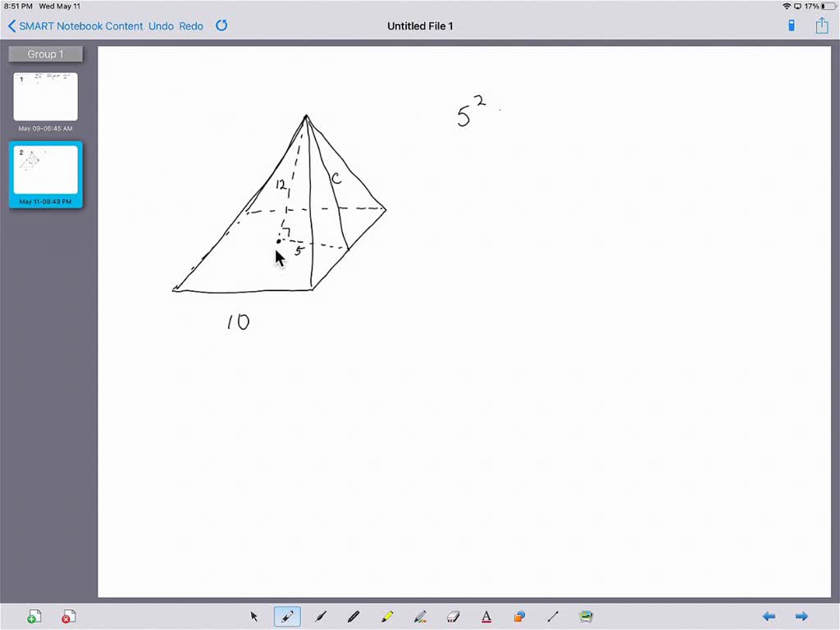Select the eraser tool
The image size is (840, 630).
pos(453,616)
